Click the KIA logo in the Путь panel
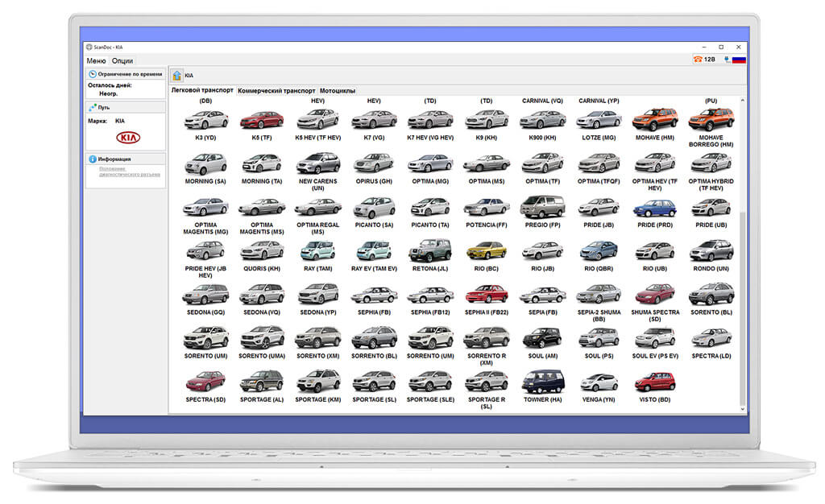 pyautogui.click(x=128, y=138)
